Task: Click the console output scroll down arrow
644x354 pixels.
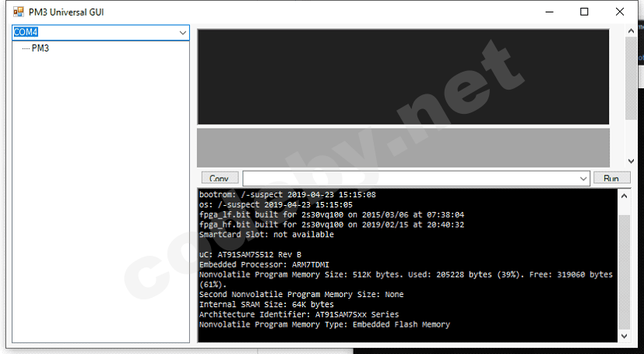Action: [624, 336]
